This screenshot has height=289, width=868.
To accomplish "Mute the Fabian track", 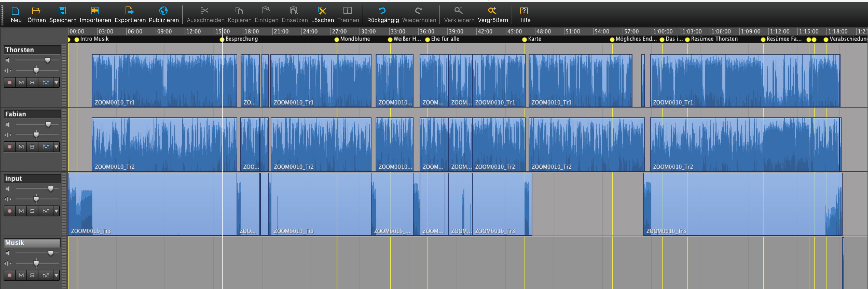I will [21, 147].
